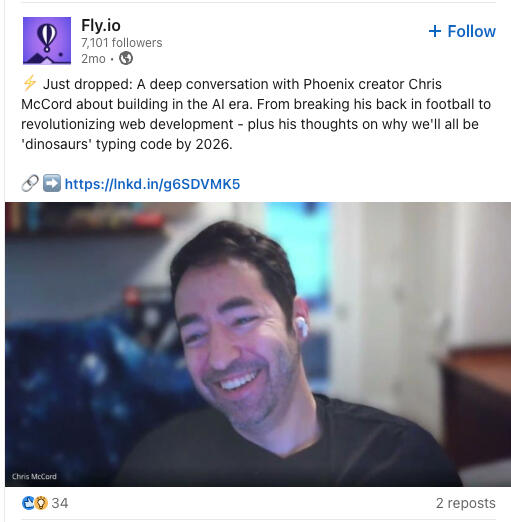View the 2 reposts
The height and width of the screenshot is (522, 511).
tap(466, 503)
